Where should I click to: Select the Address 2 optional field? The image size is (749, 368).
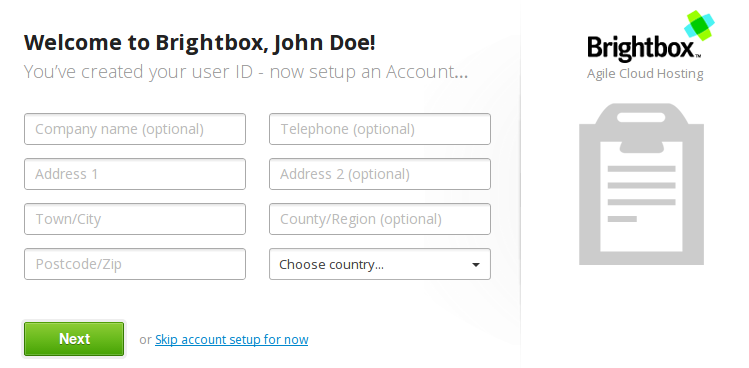click(380, 174)
